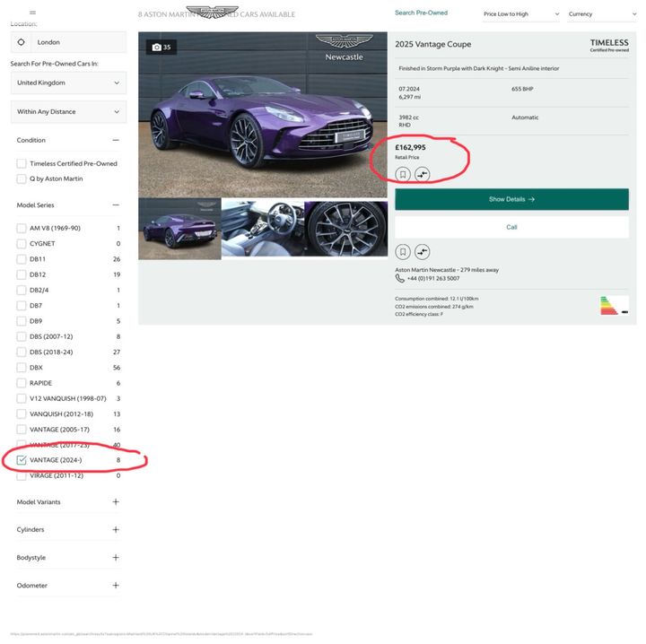The width and height of the screenshot is (646, 644).
Task: Select the DBS (2018-24) checkbox
Action: pos(22,352)
